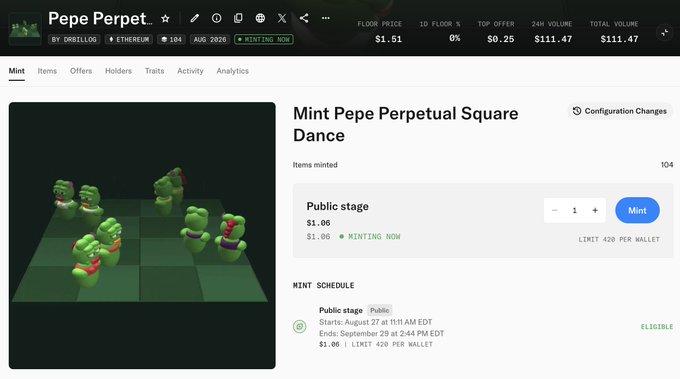
Task: Open the collection info icon
Action: tap(216, 18)
